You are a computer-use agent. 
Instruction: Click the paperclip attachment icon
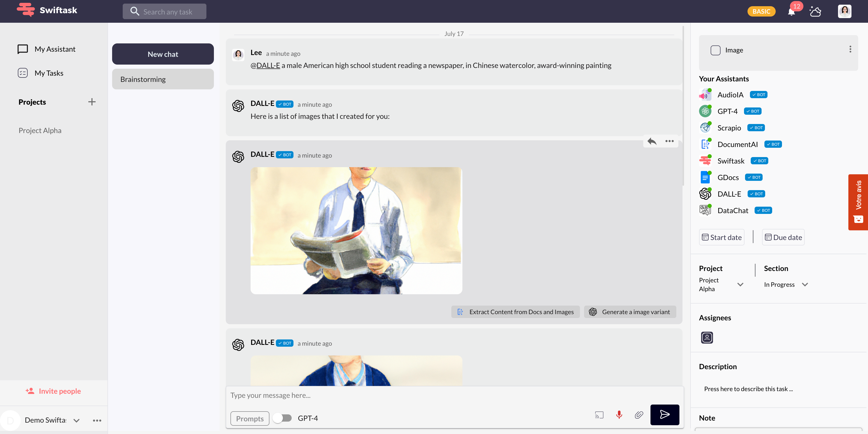coord(639,414)
